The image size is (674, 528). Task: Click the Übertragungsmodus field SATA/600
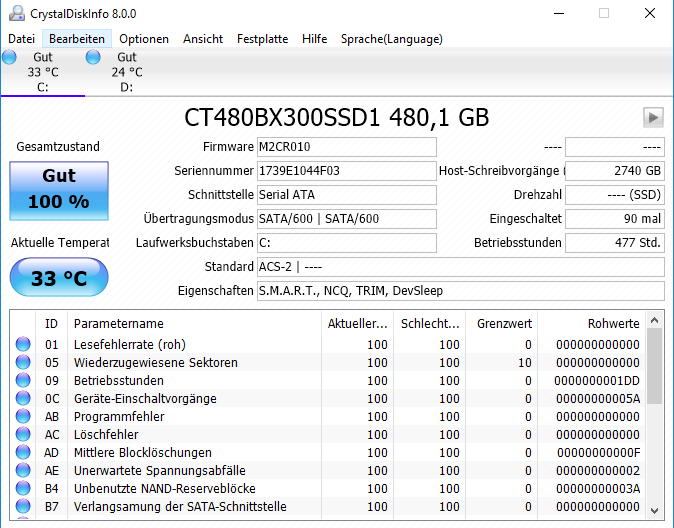point(347,219)
